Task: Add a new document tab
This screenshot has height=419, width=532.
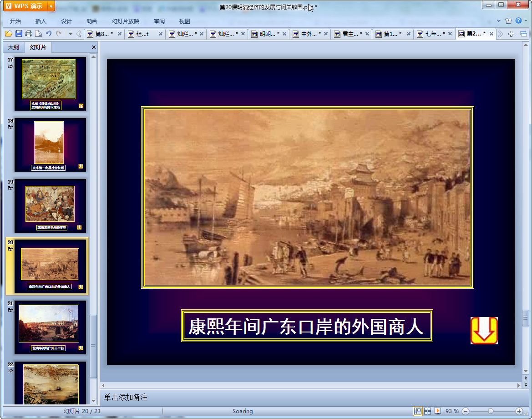Action: pyautogui.click(x=512, y=34)
